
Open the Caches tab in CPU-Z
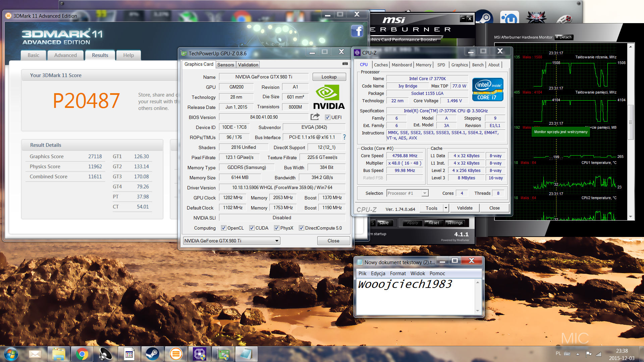pyautogui.click(x=381, y=65)
